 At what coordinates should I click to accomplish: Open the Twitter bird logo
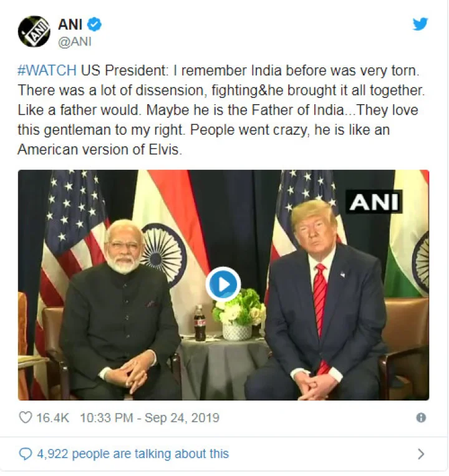(420, 24)
